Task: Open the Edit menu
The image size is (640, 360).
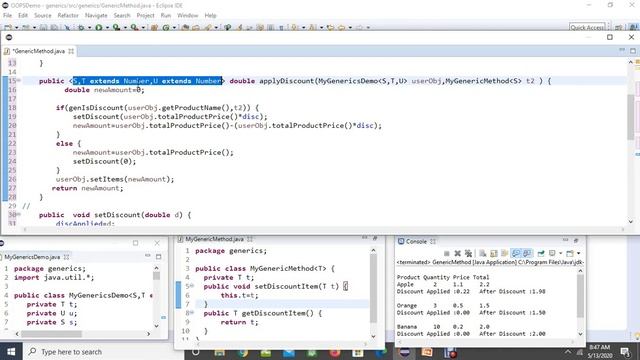Action: [x=23, y=16]
